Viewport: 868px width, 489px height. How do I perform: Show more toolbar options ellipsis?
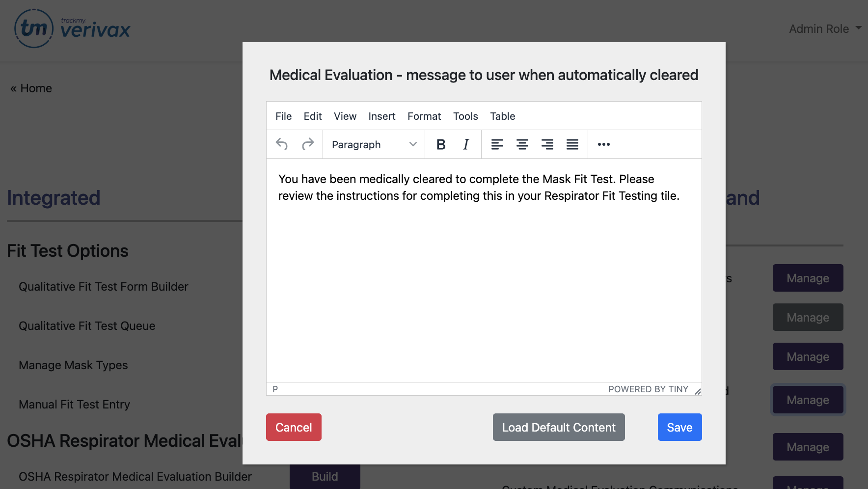coord(603,144)
